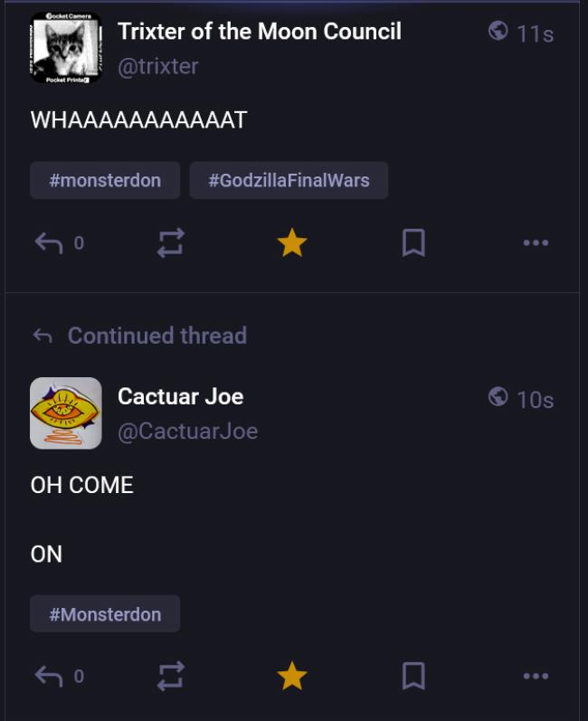Image resolution: width=588 pixels, height=721 pixels.
Task: Click the globe icon beside the 10s timestamp
Action: 498,397
